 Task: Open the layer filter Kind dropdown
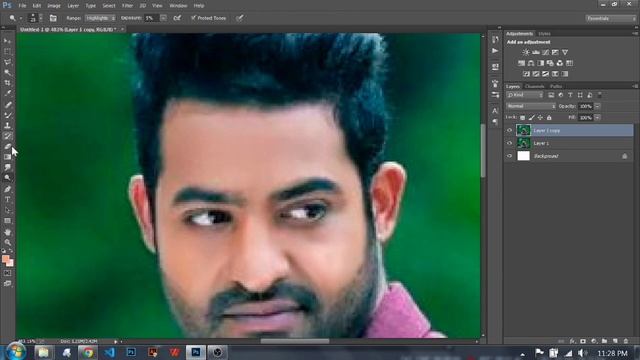(x=525, y=95)
